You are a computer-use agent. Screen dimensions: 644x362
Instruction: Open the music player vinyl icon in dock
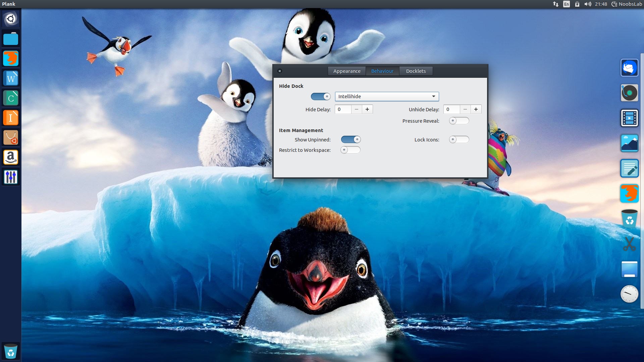click(629, 93)
